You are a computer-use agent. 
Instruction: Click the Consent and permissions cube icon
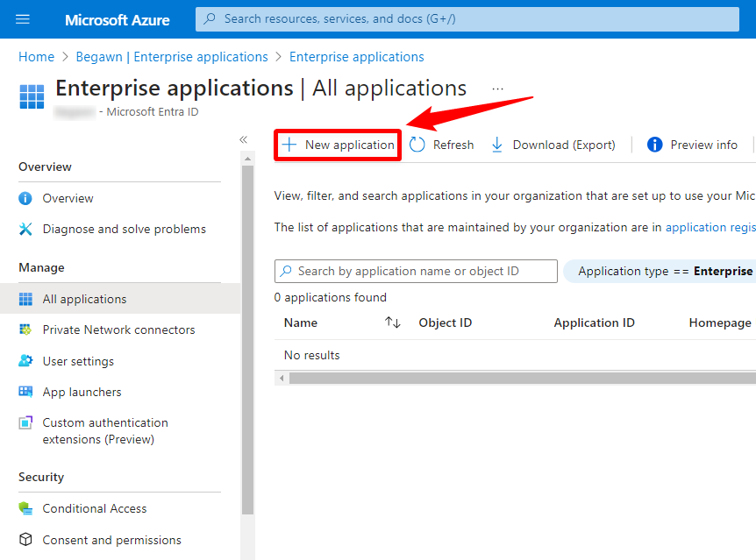pyautogui.click(x=25, y=540)
